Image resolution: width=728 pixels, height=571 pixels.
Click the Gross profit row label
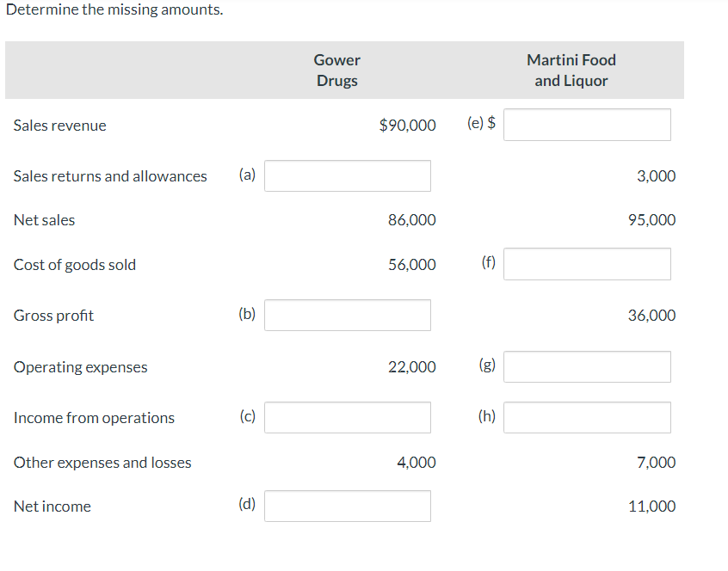tap(53, 315)
